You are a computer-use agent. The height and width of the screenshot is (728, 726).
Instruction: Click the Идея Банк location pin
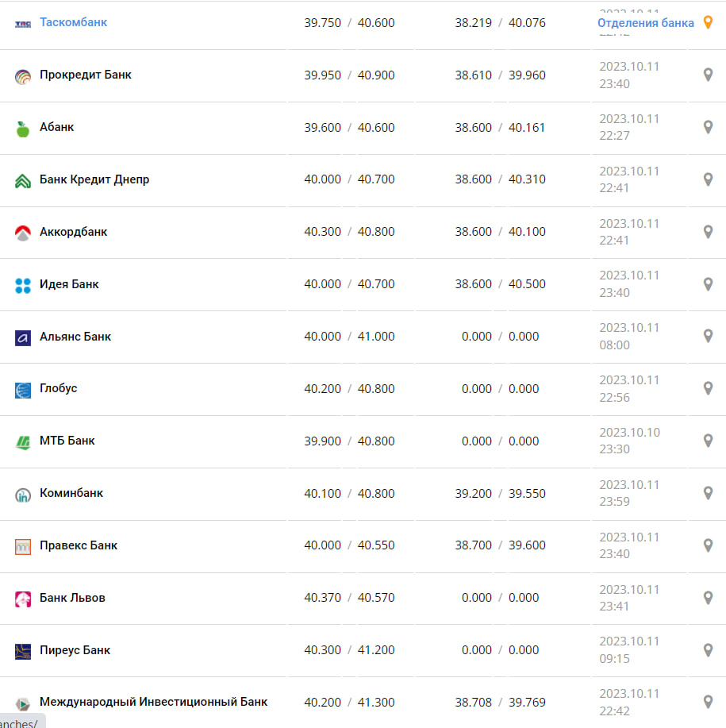709,284
